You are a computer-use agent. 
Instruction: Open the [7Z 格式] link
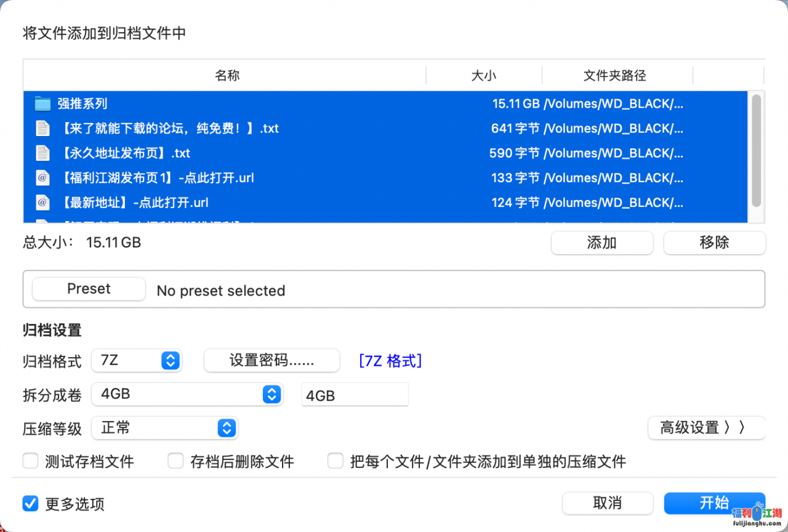[390, 361]
